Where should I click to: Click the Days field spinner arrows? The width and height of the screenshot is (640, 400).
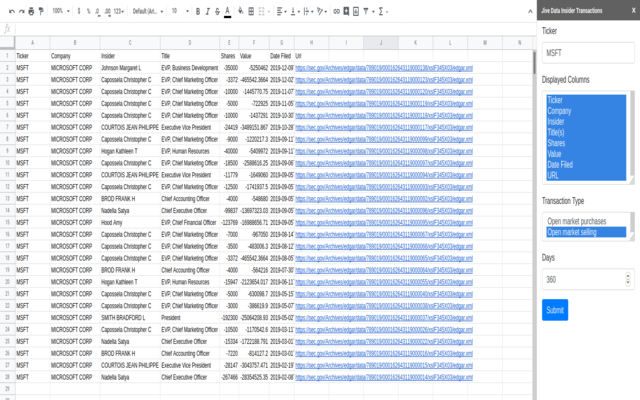(x=628, y=280)
